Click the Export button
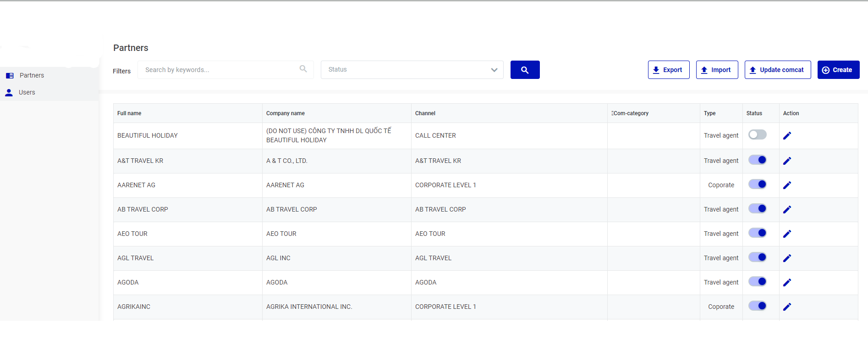The height and width of the screenshot is (352, 868). (x=668, y=70)
